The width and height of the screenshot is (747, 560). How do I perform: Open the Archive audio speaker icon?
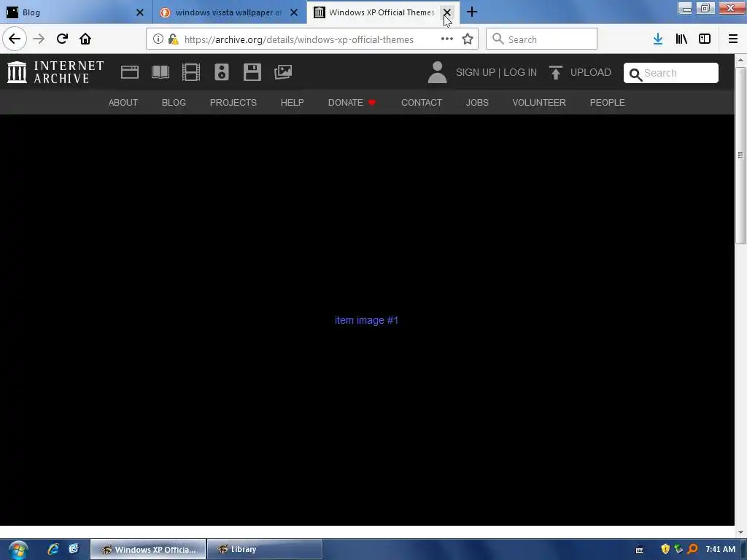click(x=222, y=72)
